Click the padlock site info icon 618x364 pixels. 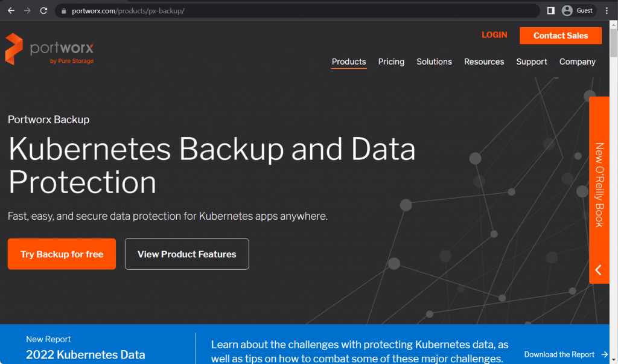64,11
